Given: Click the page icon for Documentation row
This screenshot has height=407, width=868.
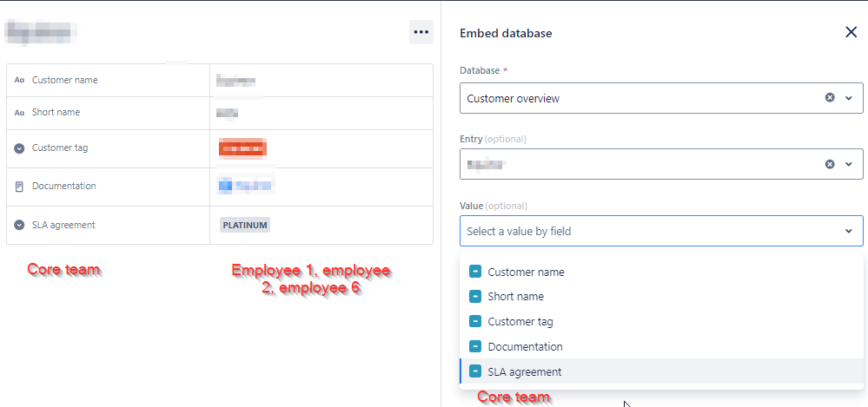Looking at the screenshot, I should [x=19, y=187].
